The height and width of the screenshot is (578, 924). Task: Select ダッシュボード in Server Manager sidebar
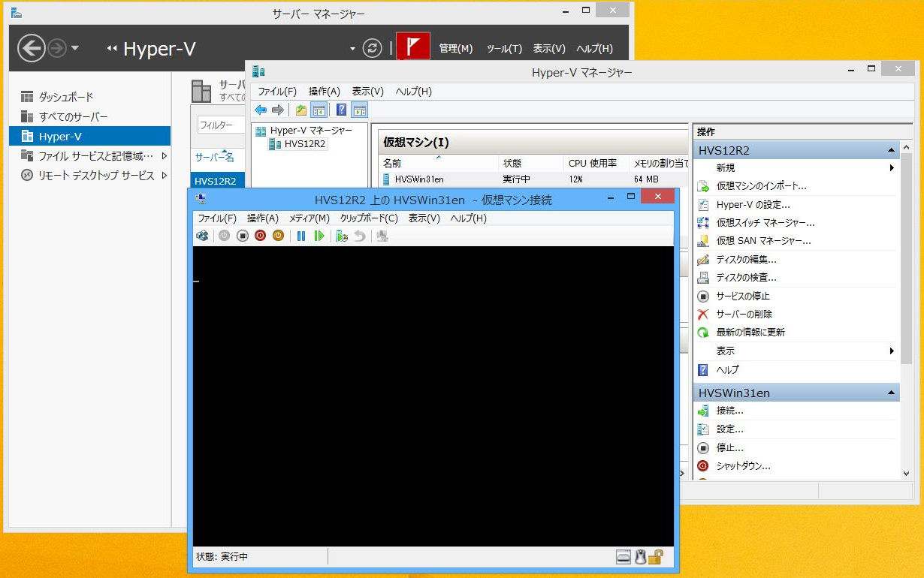click(x=66, y=97)
